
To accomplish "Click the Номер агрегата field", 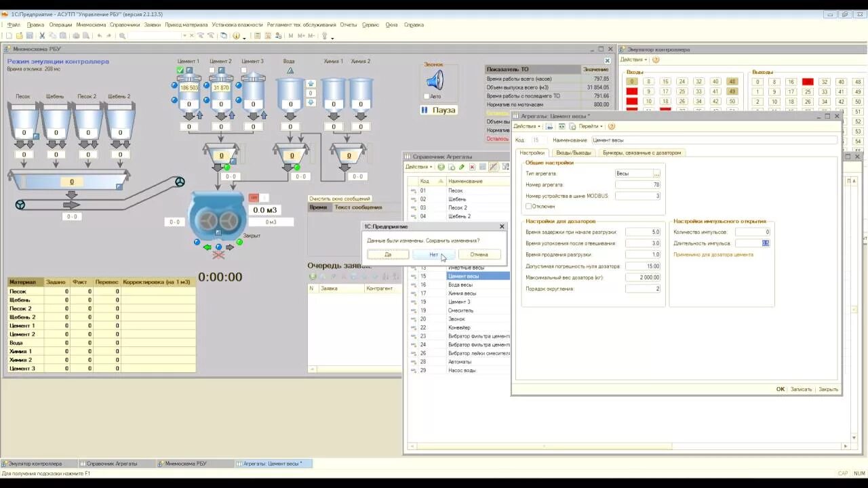I will [x=637, y=184].
